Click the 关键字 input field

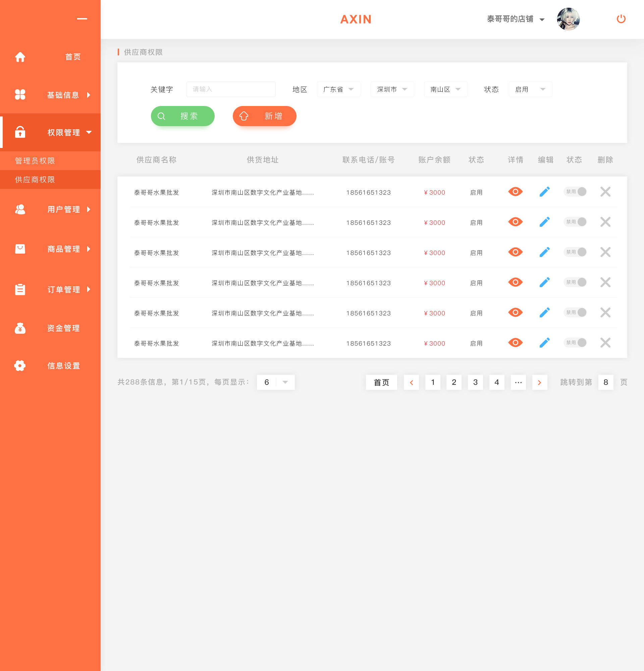tap(231, 89)
